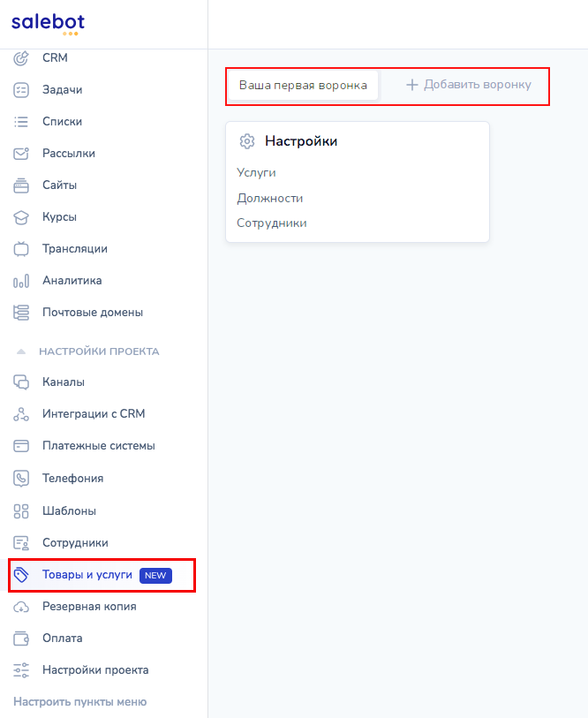Click the Шаблоны grid icon
This screenshot has width=588, height=718.
22,511
